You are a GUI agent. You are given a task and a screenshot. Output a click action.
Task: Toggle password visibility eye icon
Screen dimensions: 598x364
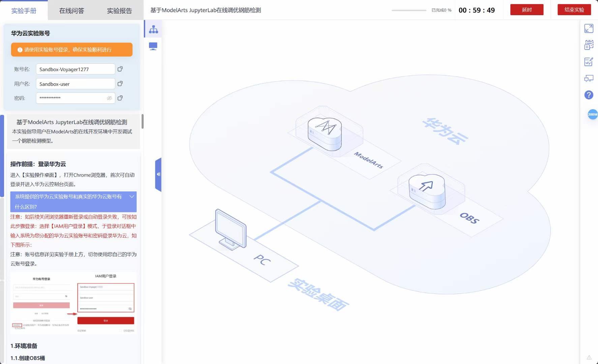coord(109,98)
